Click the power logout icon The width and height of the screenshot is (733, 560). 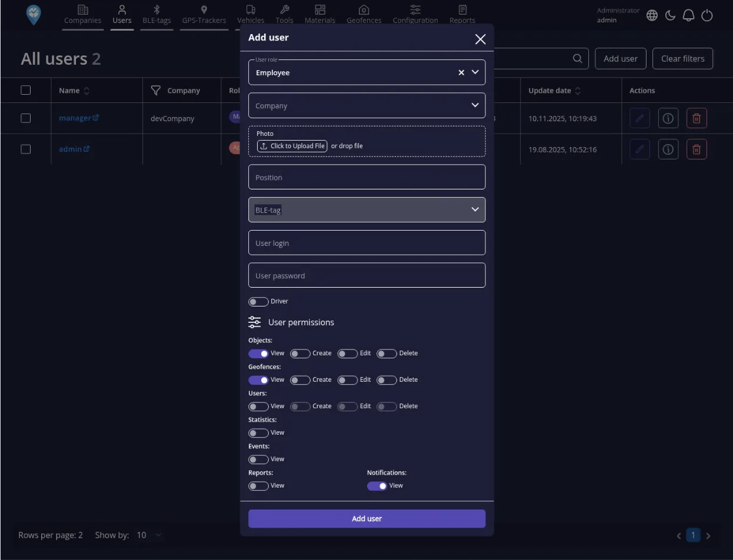(707, 15)
